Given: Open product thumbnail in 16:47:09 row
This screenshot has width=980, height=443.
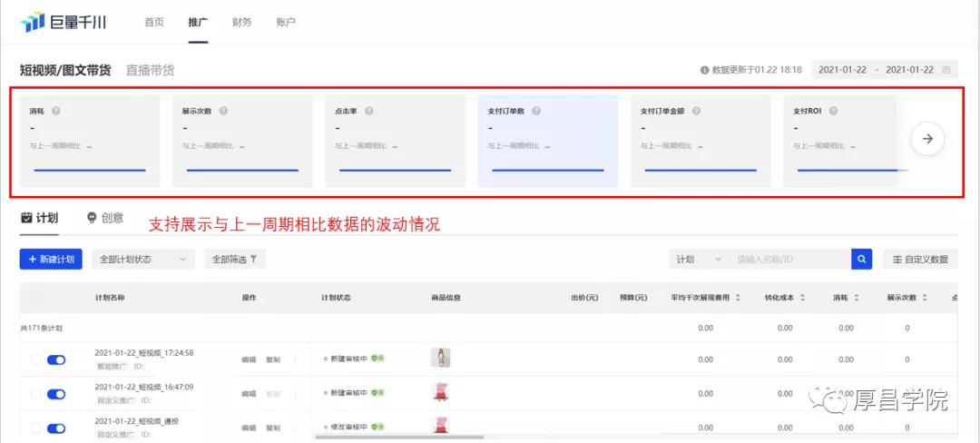Looking at the screenshot, I should tap(441, 392).
